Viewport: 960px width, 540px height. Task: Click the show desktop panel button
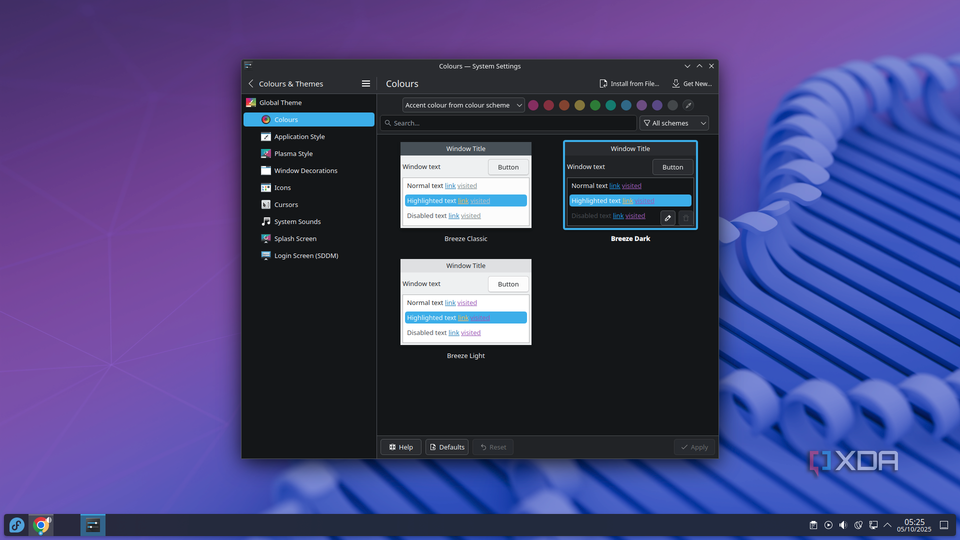pos(944,525)
